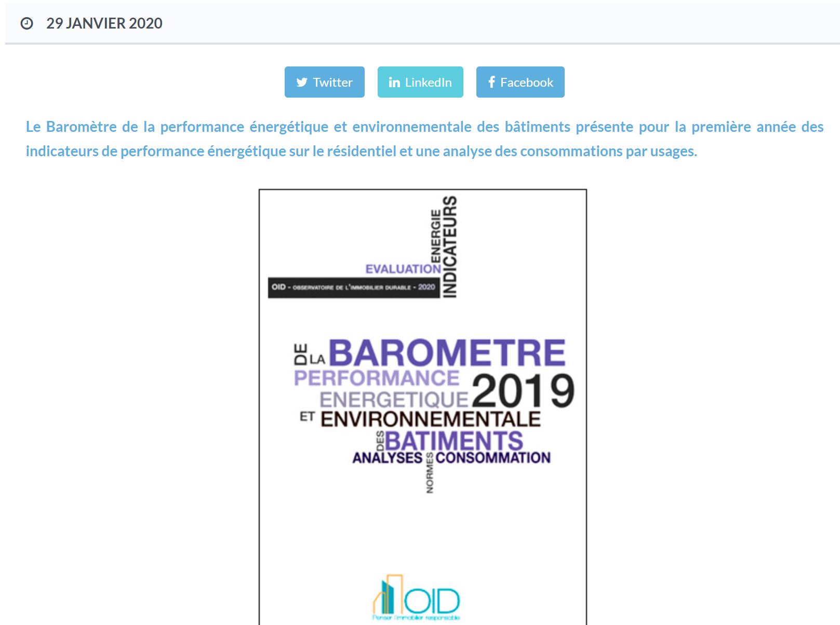
Task: Click the large BAROMETRE title on cover
Action: coord(447,353)
